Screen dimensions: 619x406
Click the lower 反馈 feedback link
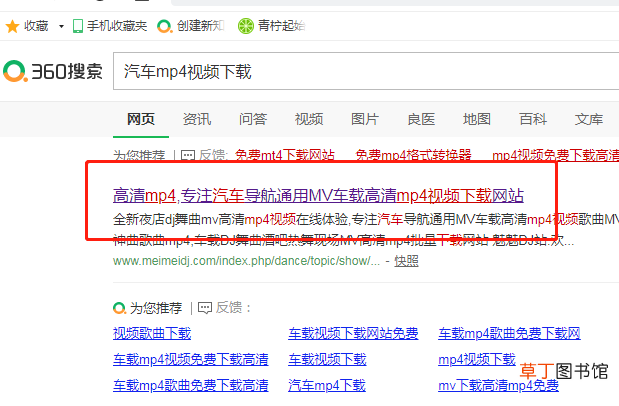[x=229, y=307]
